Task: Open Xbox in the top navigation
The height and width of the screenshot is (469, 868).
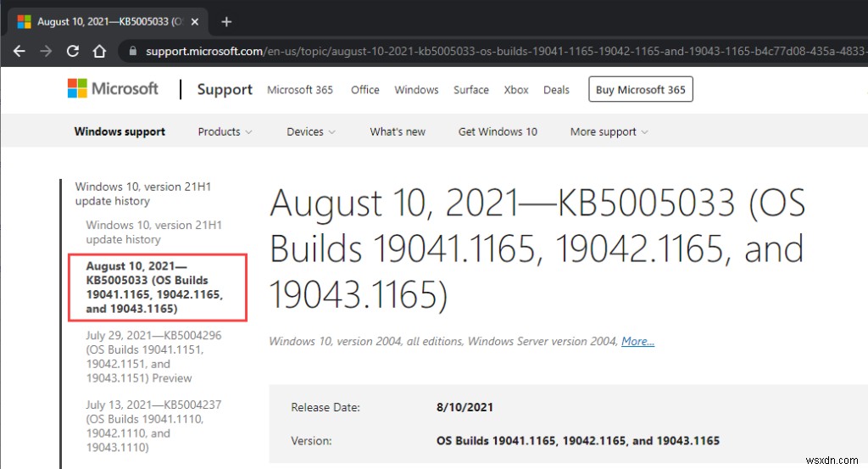Action: click(x=516, y=90)
